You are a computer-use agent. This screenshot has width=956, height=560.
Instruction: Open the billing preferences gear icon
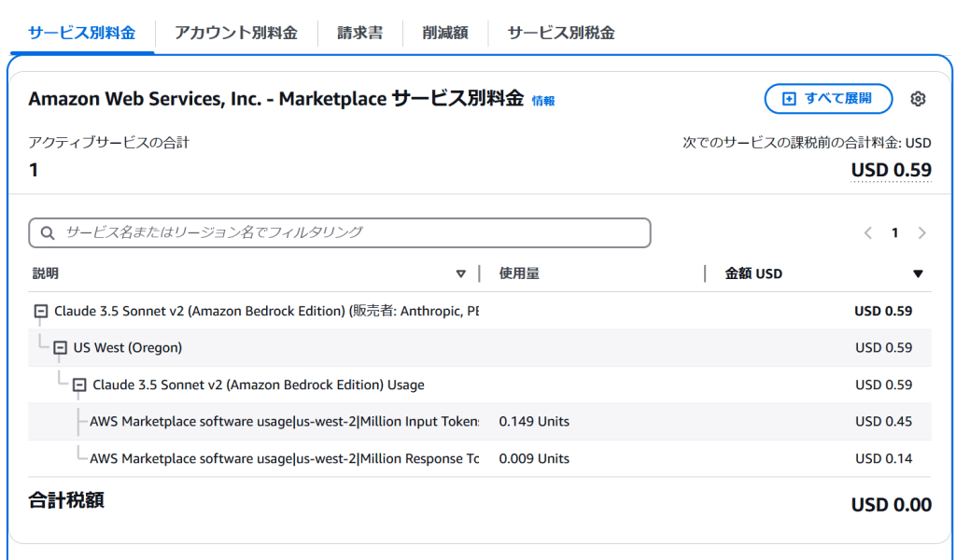click(918, 99)
